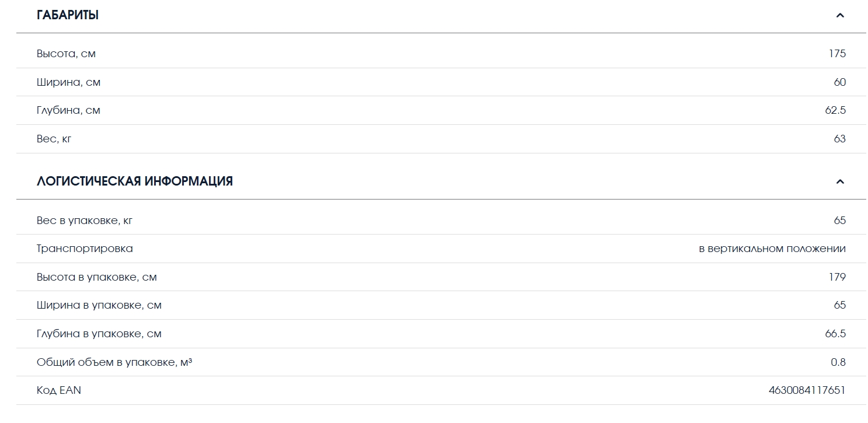The image size is (868, 423).
Task: Select the Вес, кг row label
Action: (x=54, y=139)
